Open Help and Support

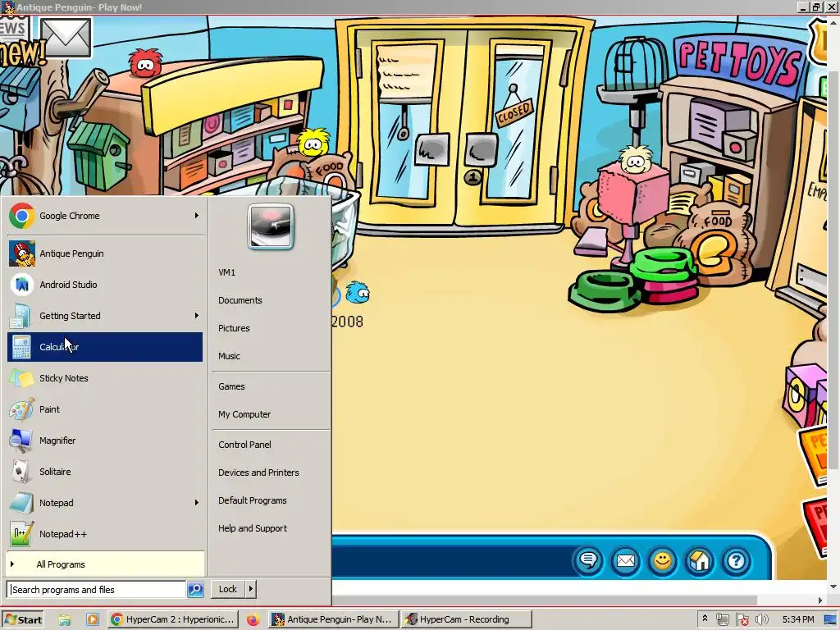(x=271, y=528)
